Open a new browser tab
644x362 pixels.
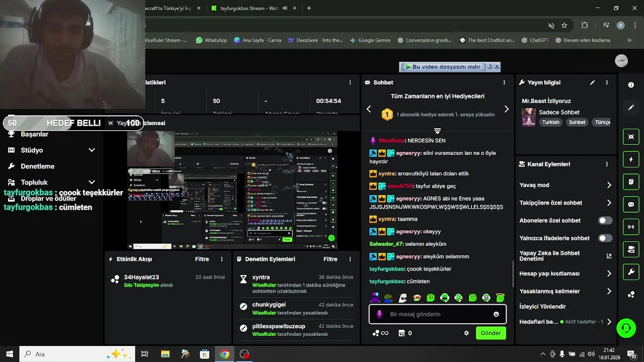[x=309, y=8]
